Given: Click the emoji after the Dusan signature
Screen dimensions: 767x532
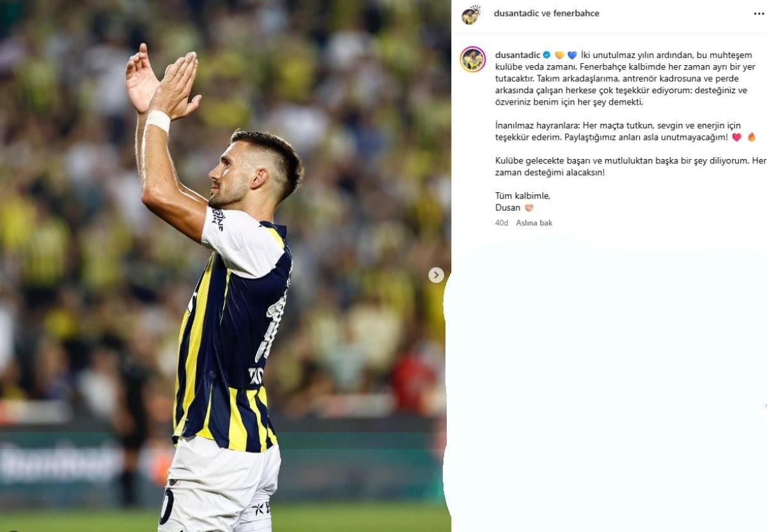Looking at the screenshot, I should (529, 208).
